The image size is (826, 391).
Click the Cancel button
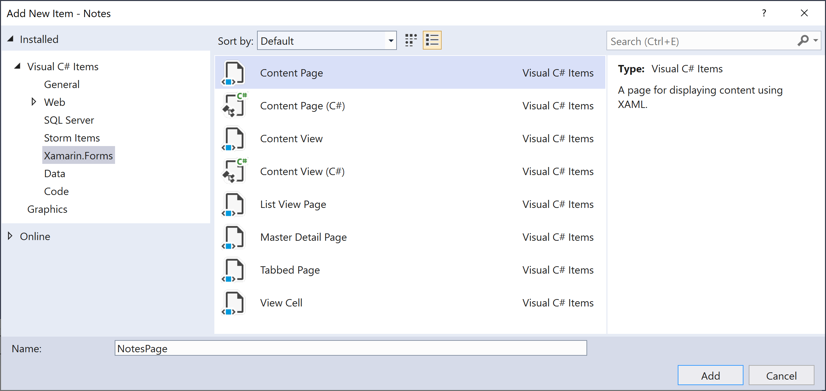pyautogui.click(x=781, y=376)
